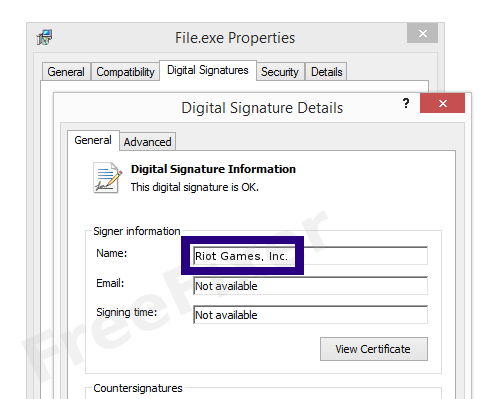Click the question mark help button
The width and height of the screenshot is (481, 399).
pos(406,103)
